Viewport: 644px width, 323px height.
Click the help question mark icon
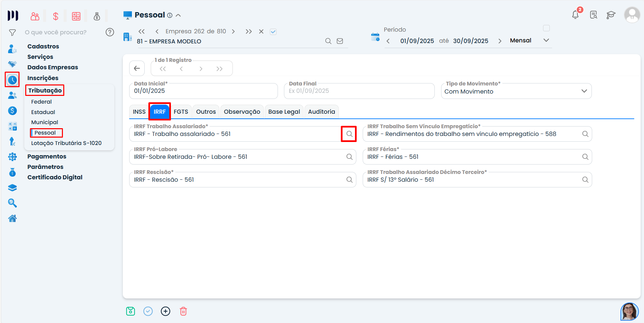(x=110, y=32)
